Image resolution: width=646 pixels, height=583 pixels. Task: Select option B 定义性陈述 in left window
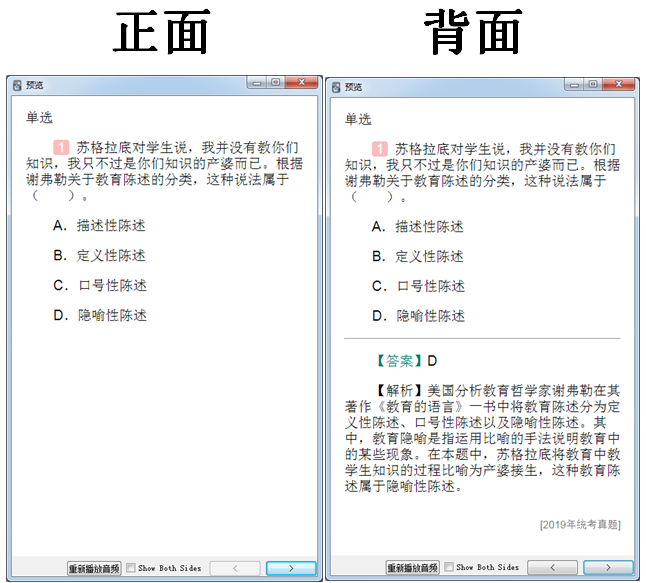[99, 255]
